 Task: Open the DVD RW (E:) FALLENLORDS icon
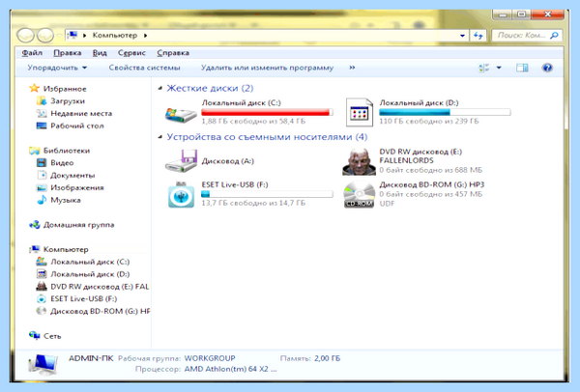(360, 161)
